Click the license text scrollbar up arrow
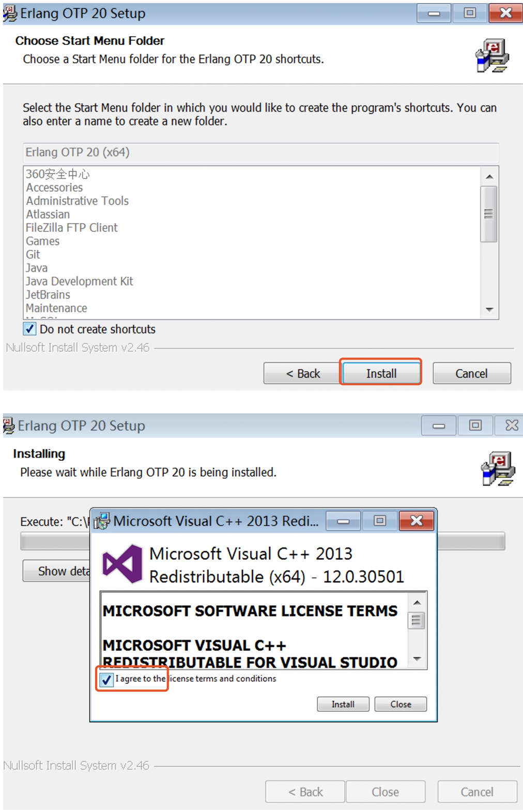523x812 pixels. click(x=417, y=602)
